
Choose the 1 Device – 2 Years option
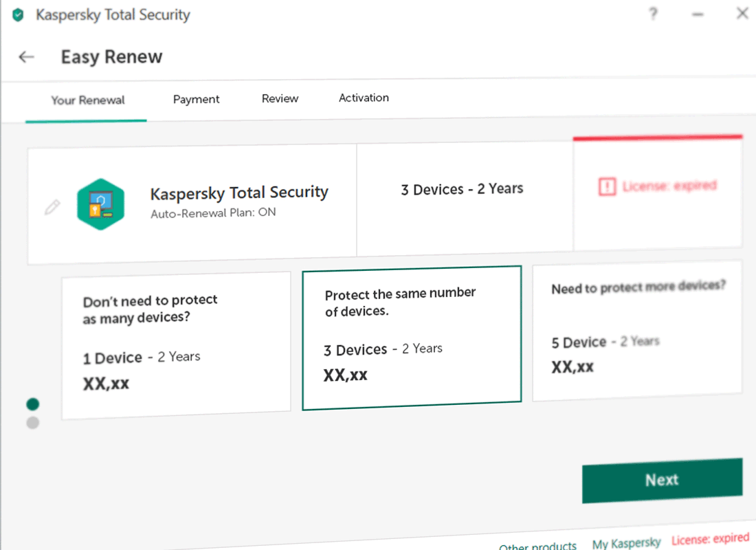pos(176,345)
